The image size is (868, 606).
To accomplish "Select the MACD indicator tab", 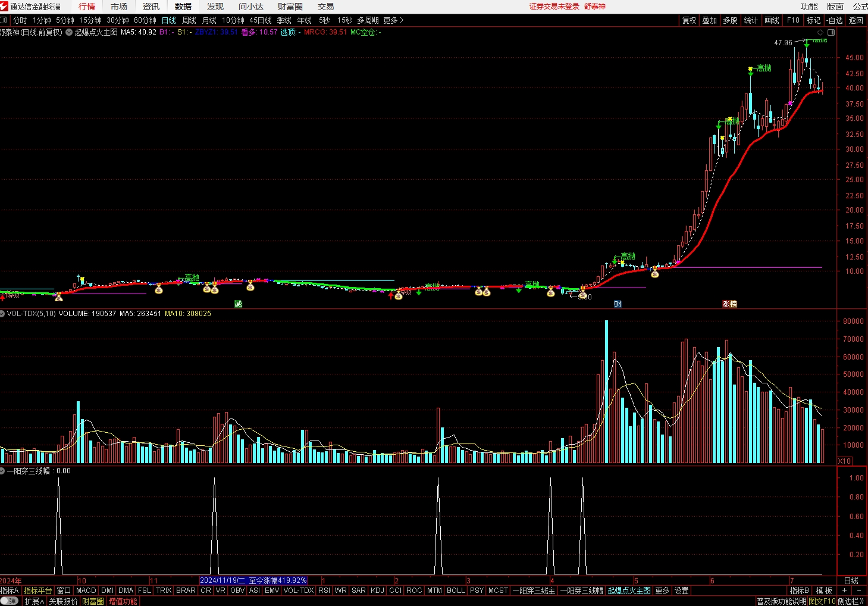I will tap(86, 591).
